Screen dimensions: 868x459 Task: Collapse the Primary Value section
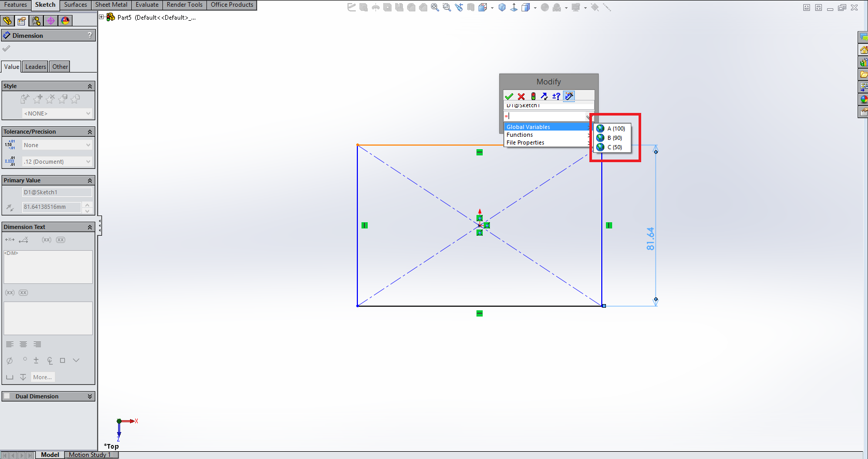pos(90,180)
